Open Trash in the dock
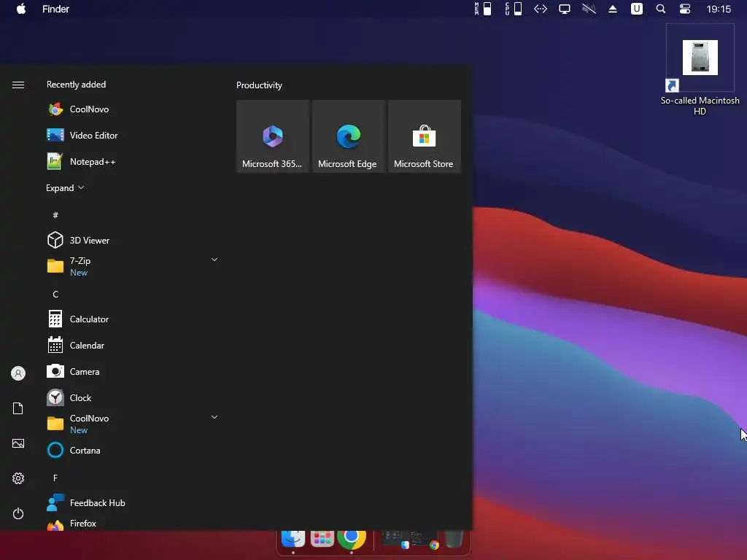 click(454, 539)
